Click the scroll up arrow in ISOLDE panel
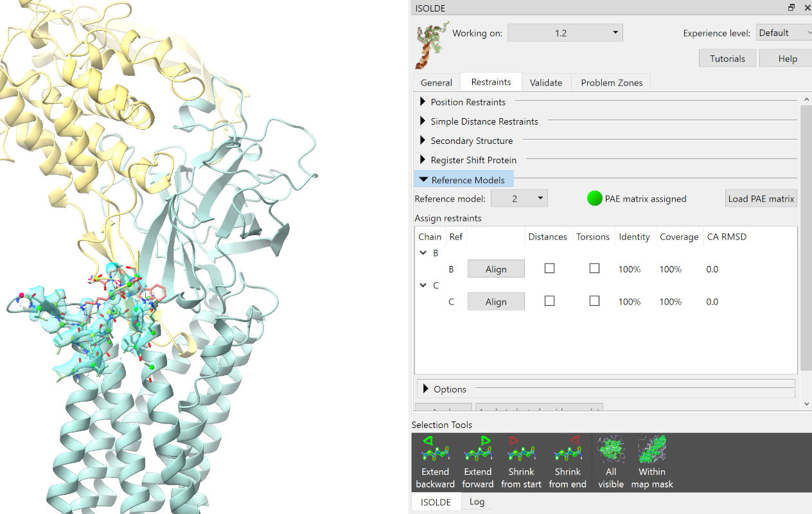 point(807,100)
